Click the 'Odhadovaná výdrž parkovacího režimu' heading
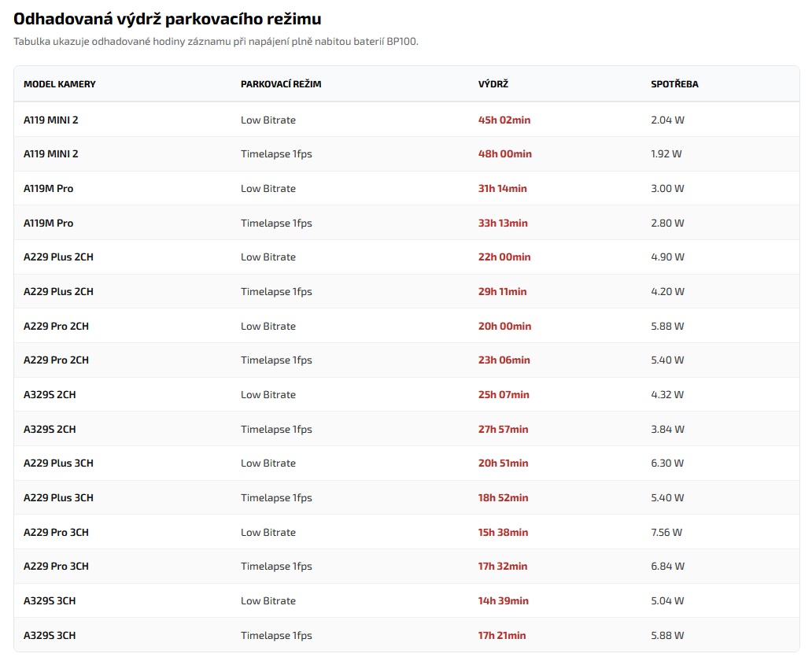The width and height of the screenshot is (812, 661). click(167, 19)
